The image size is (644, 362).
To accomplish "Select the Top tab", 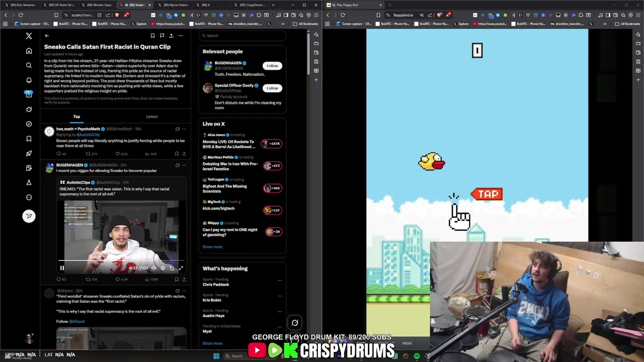I will [76, 117].
